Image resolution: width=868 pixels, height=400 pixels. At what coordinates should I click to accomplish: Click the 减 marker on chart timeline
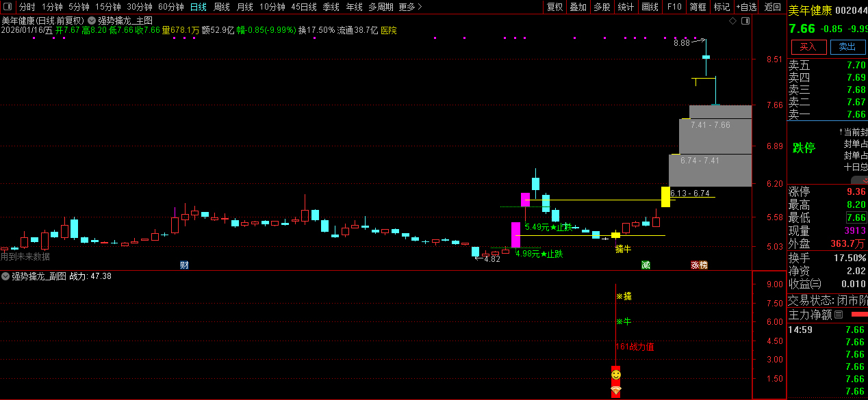[646, 265]
